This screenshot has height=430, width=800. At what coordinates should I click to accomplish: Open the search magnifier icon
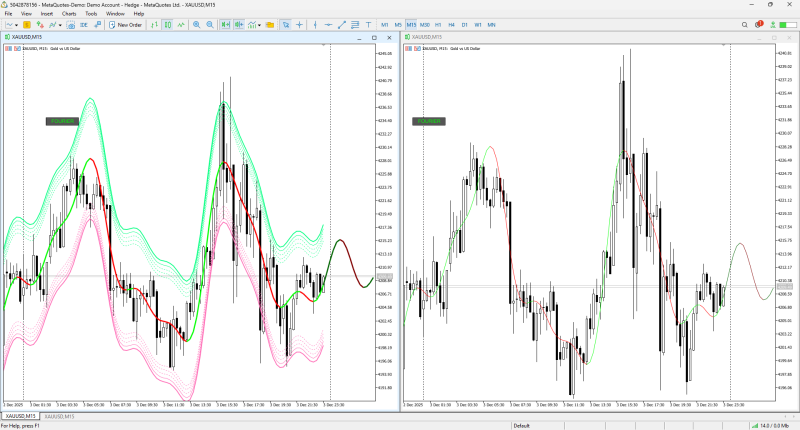pyautogui.click(x=744, y=24)
